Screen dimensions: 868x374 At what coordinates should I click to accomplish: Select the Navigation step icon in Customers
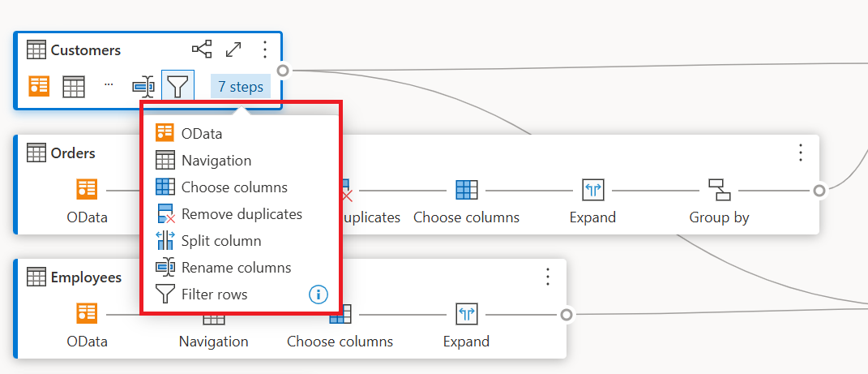pos(74,86)
